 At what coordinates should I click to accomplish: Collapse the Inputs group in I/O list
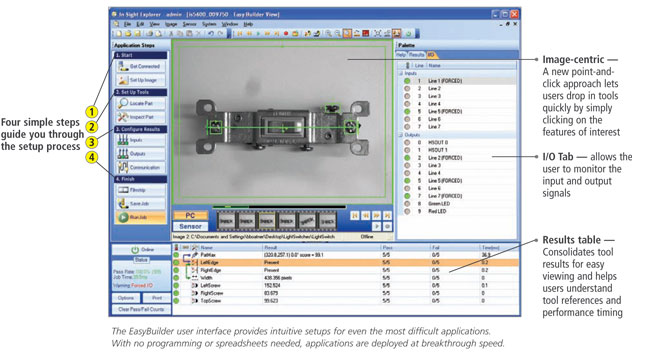(x=400, y=73)
